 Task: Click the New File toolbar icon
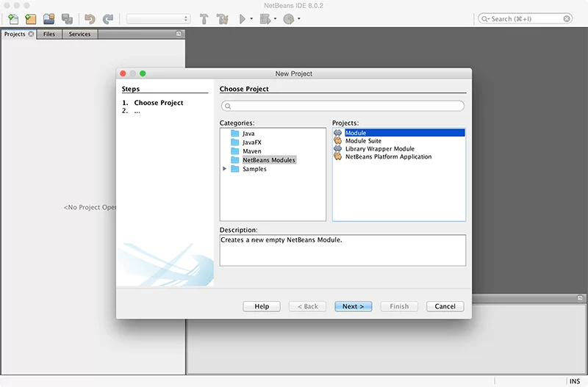13,19
